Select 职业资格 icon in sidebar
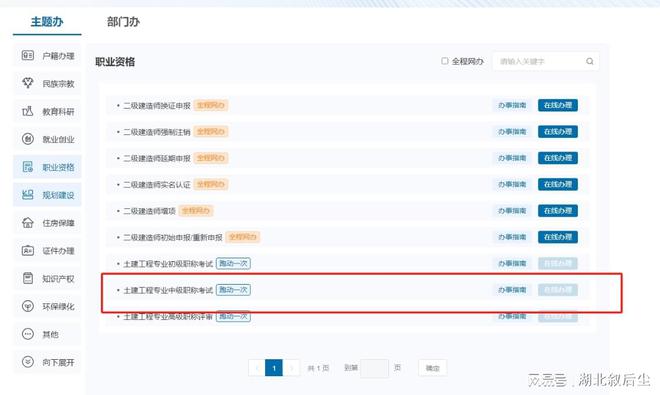 click(28, 167)
